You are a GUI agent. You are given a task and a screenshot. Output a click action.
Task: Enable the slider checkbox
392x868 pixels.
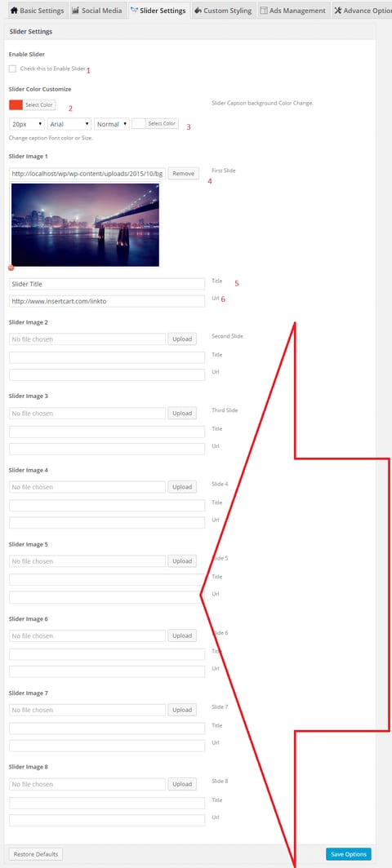pyautogui.click(x=13, y=69)
